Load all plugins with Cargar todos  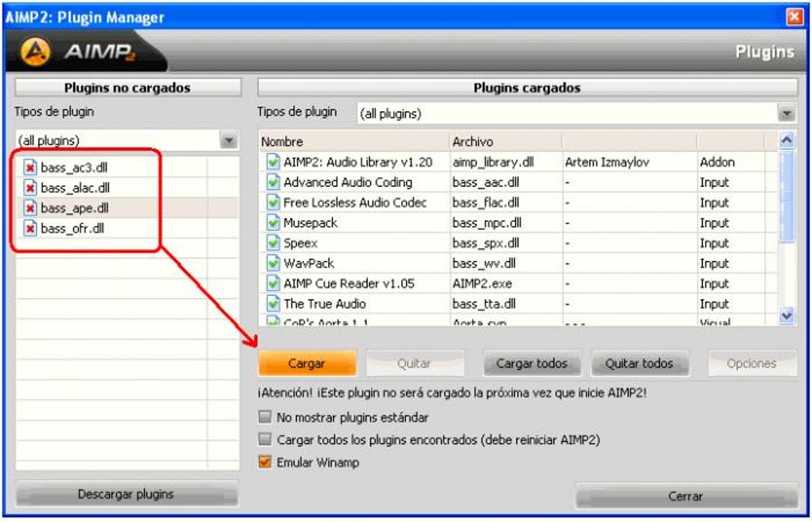pyautogui.click(x=532, y=364)
